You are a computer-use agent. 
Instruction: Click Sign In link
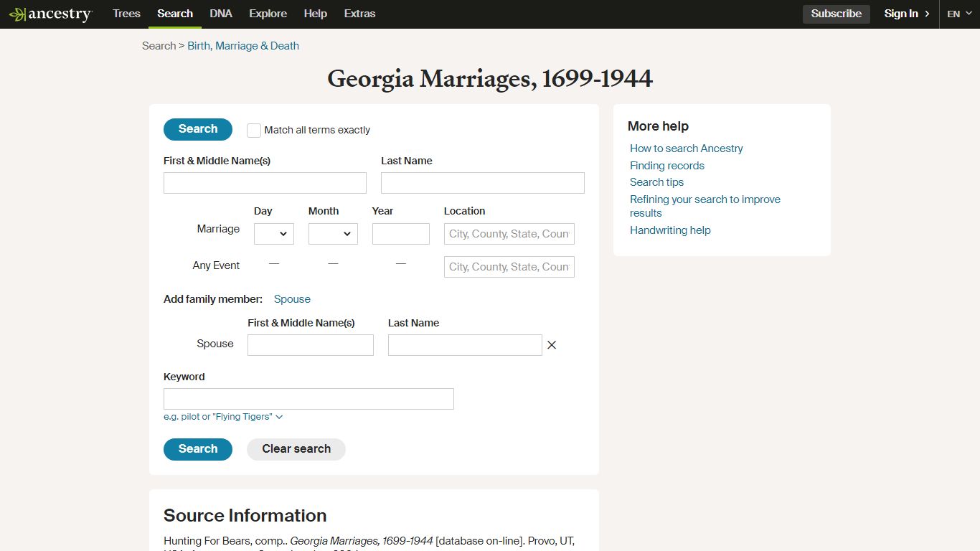[x=907, y=14]
